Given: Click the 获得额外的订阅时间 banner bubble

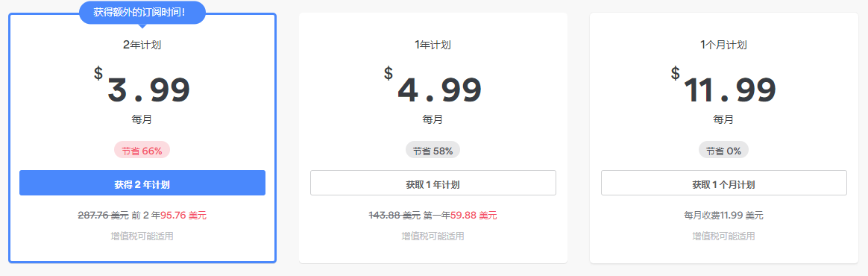Looking at the screenshot, I should [x=142, y=12].
